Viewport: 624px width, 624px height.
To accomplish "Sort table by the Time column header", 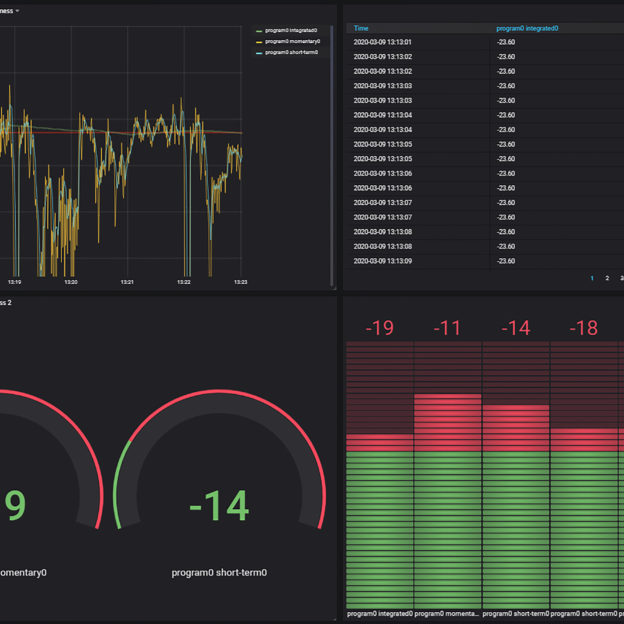I will point(361,28).
